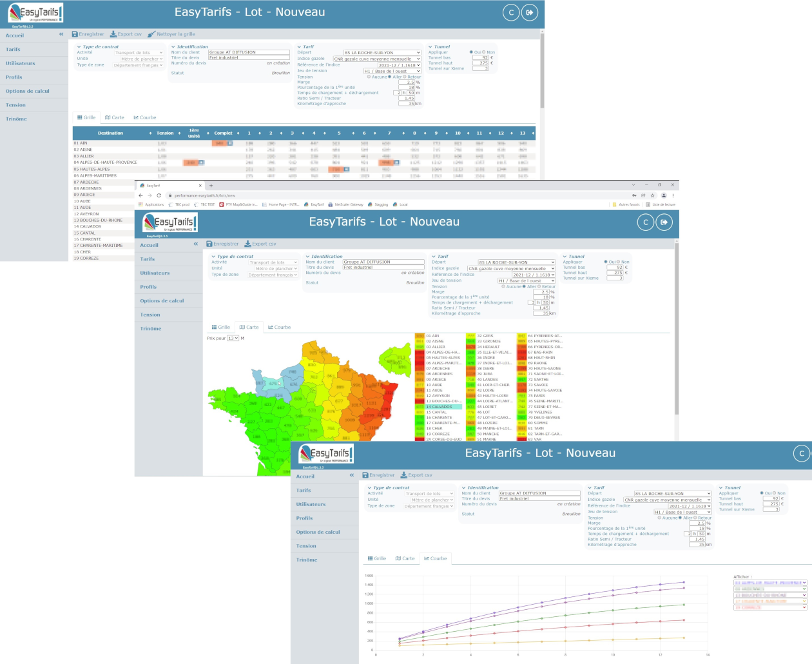
Task: Switch to the Courbe tab in the browser Carte window
Action: click(280, 327)
